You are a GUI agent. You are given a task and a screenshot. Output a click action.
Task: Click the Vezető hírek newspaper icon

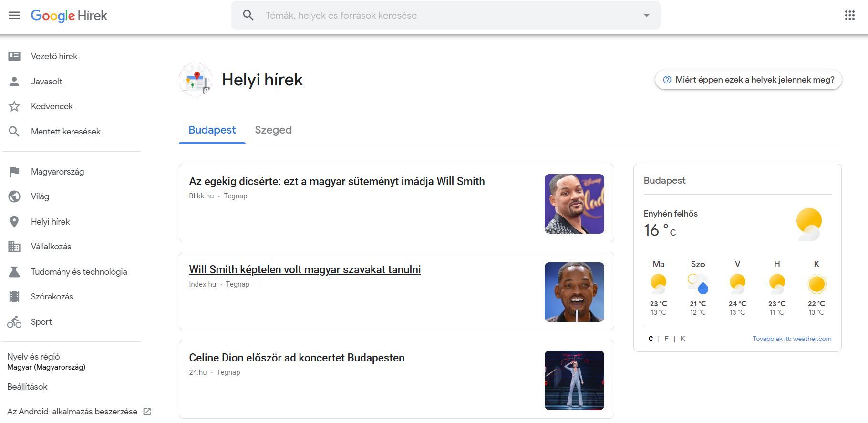click(x=14, y=56)
